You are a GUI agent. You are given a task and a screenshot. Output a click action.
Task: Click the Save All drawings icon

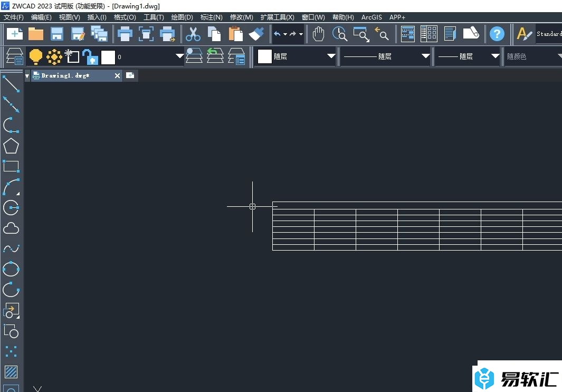pyautogui.click(x=99, y=34)
